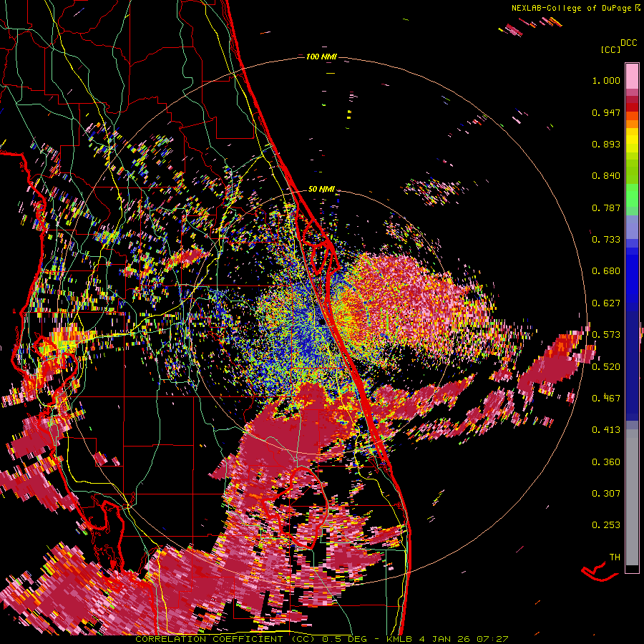The width and height of the screenshot is (644, 644).
Task: Click the 4 JAN 26 date text
Action: (444, 639)
